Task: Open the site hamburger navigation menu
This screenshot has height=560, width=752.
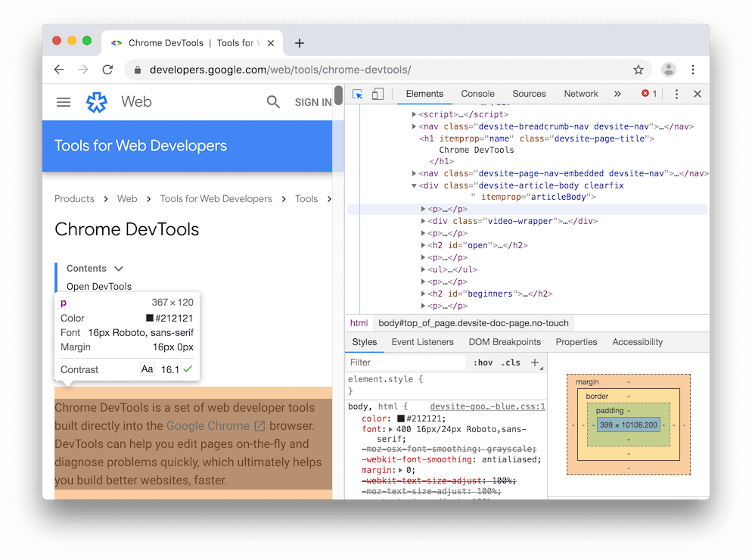Action: [64, 102]
